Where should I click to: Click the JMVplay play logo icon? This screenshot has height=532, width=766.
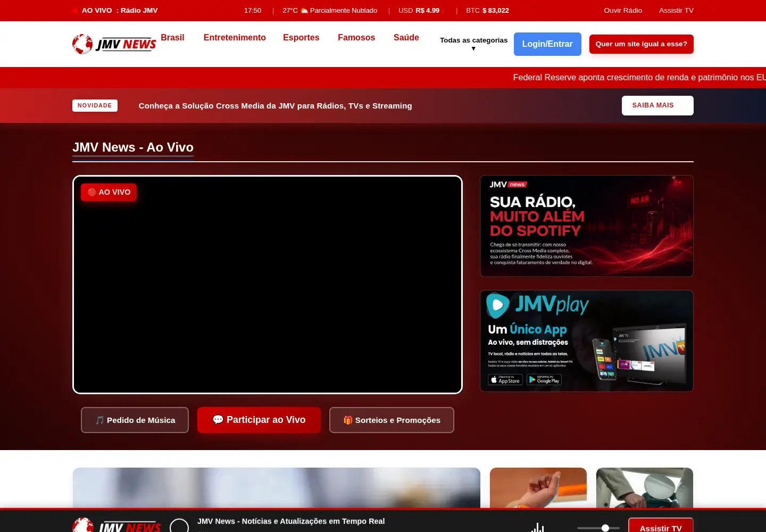click(x=498, y=305)
